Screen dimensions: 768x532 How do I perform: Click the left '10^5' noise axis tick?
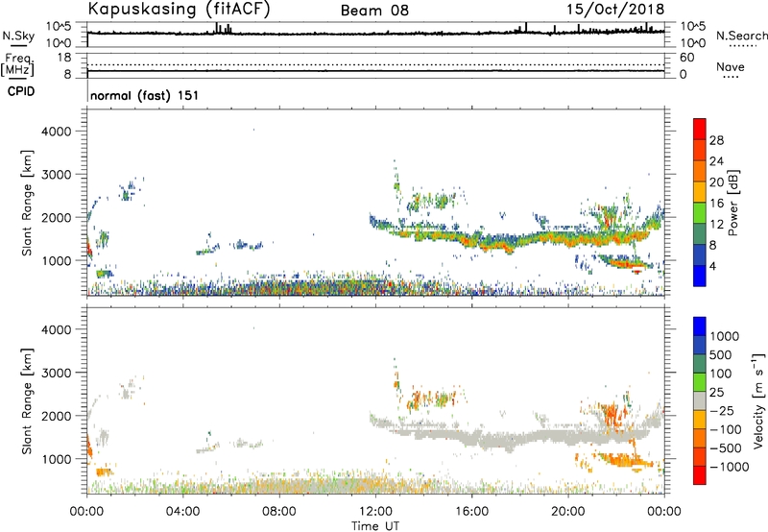59,27
